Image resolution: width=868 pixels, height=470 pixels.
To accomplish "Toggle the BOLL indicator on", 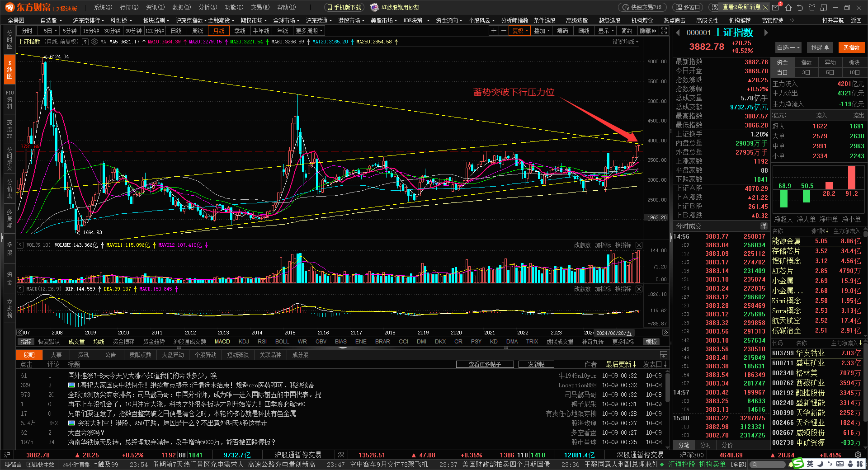I will coord(282,342).
